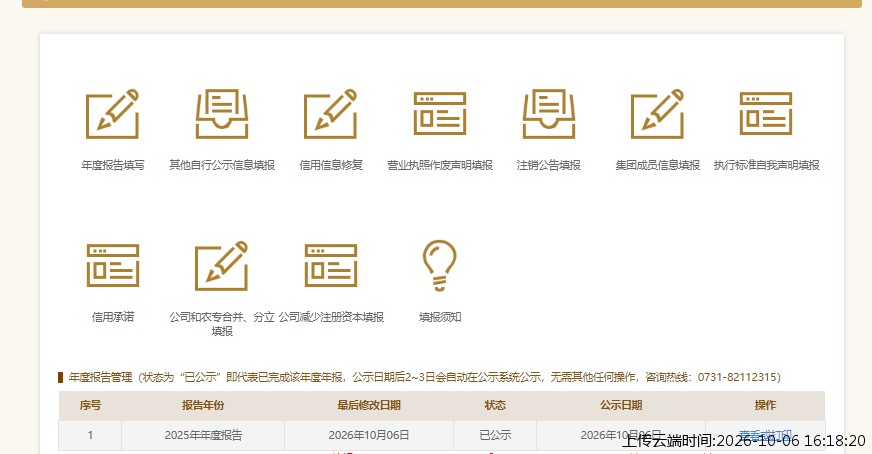Open the 执行标准自我声明填报 window icon
The width and height of the screenshot is (872, 454).
766,114
